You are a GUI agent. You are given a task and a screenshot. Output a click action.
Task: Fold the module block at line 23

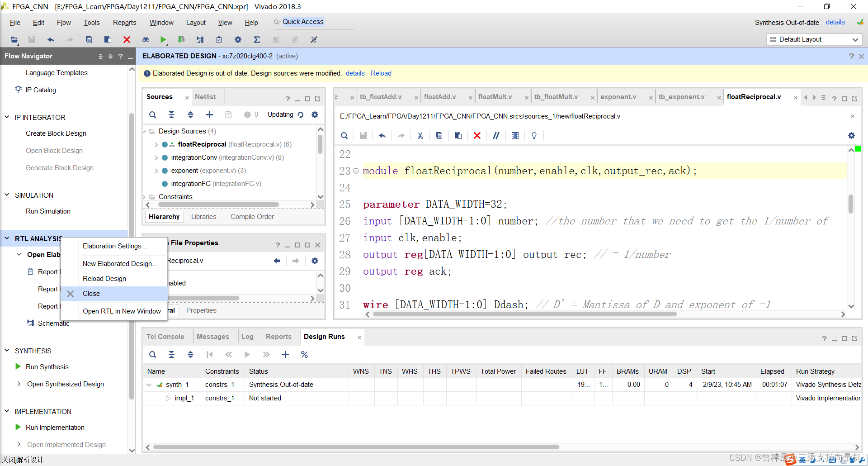click(x=356, y=171)
